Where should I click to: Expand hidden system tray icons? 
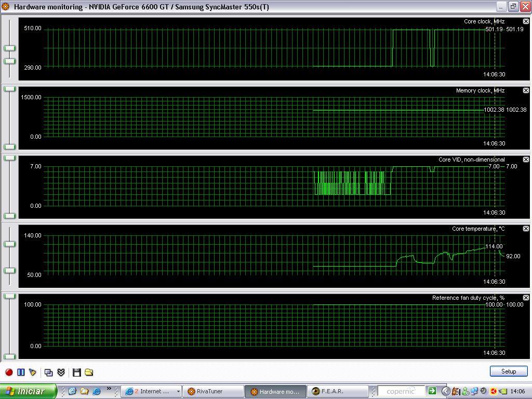click(x=446, y=391)
